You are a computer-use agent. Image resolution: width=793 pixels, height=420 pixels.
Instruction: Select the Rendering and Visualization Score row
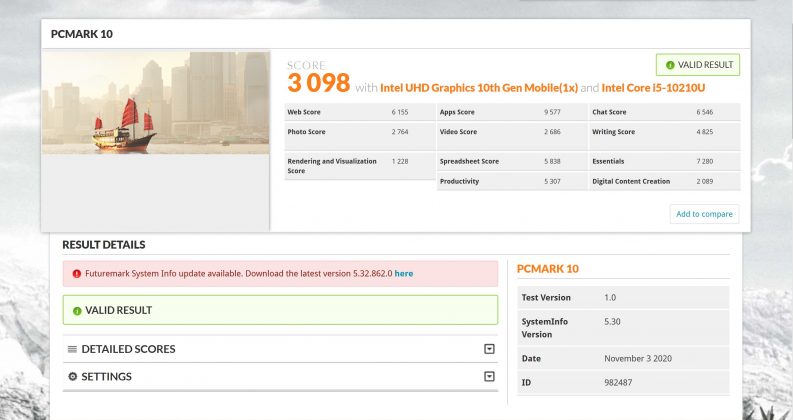click(358, 165)
